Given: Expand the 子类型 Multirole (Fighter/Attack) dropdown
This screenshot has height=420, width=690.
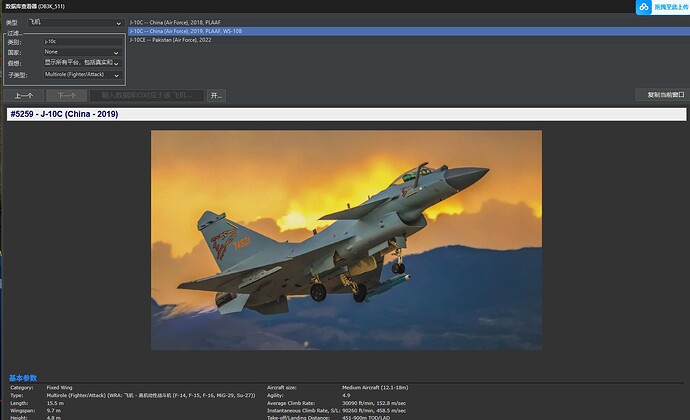Looking at the screenshot, I should click(80, 75).
